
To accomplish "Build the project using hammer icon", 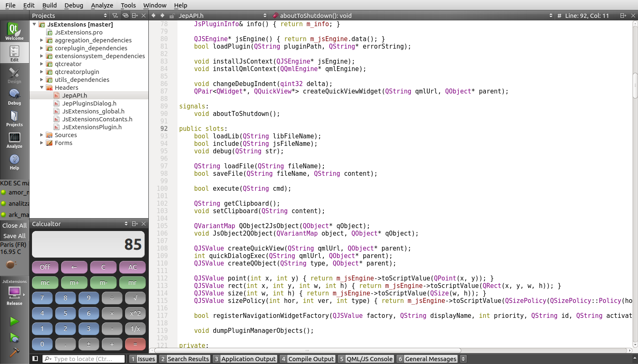I will tap(14, 352).
